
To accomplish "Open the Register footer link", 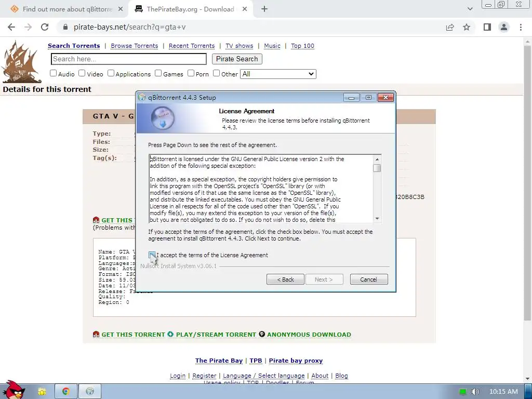I will coord(204,376).
